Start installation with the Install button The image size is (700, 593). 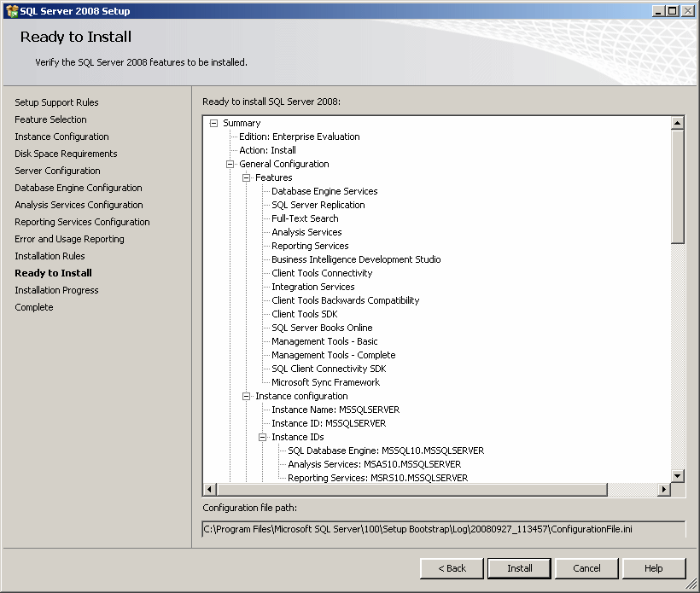point(520,568)
